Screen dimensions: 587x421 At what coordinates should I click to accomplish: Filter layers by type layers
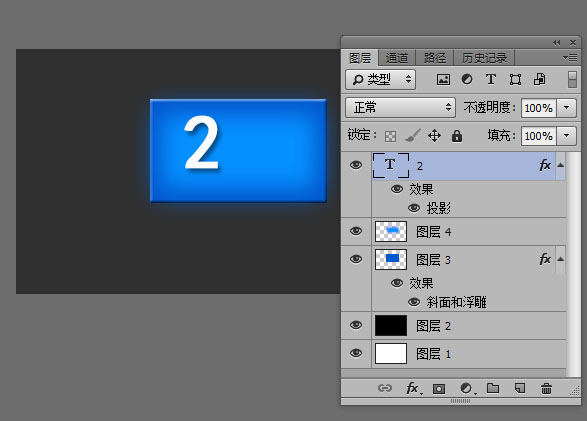point(491,79)
